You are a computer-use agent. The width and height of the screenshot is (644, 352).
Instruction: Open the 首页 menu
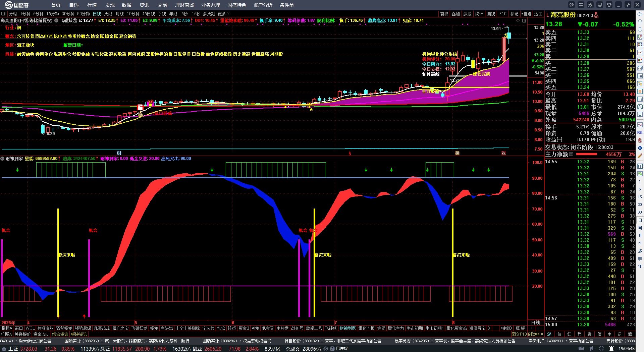pyautogui.click(x=56, y=5)
